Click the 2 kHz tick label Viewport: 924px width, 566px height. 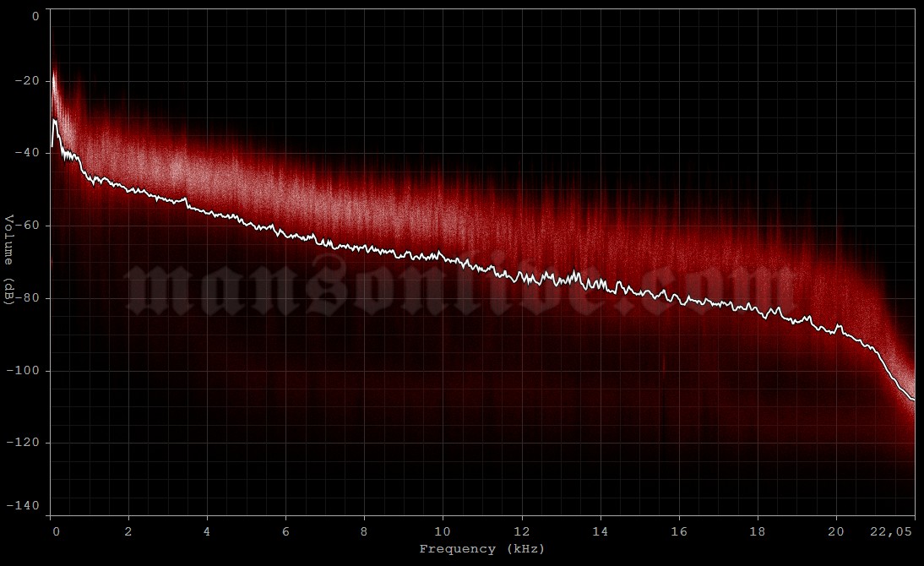128,531
